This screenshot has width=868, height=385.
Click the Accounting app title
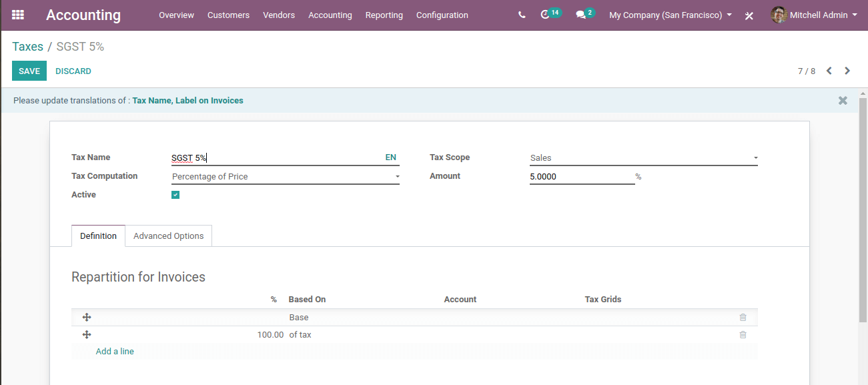coord(83,15)
